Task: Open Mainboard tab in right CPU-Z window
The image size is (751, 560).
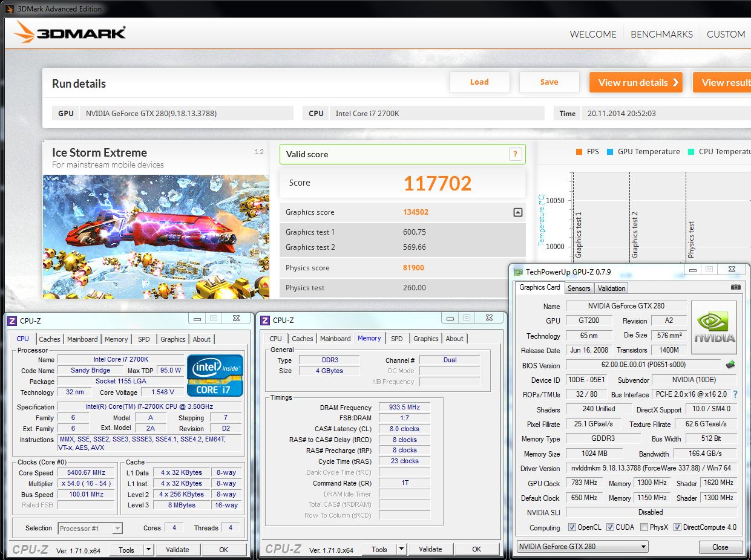Action: click(x=335, y=339)
